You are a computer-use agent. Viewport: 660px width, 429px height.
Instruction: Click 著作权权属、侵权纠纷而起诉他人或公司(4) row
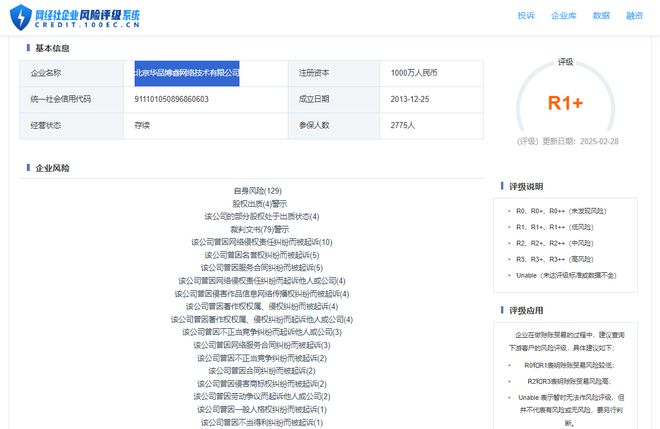262,320
